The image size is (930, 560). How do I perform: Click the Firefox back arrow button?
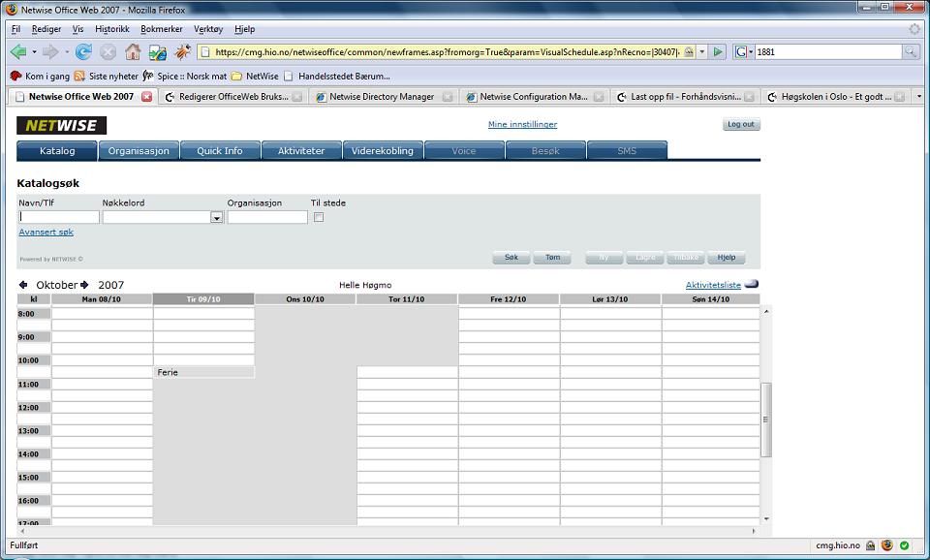(18, 52)
